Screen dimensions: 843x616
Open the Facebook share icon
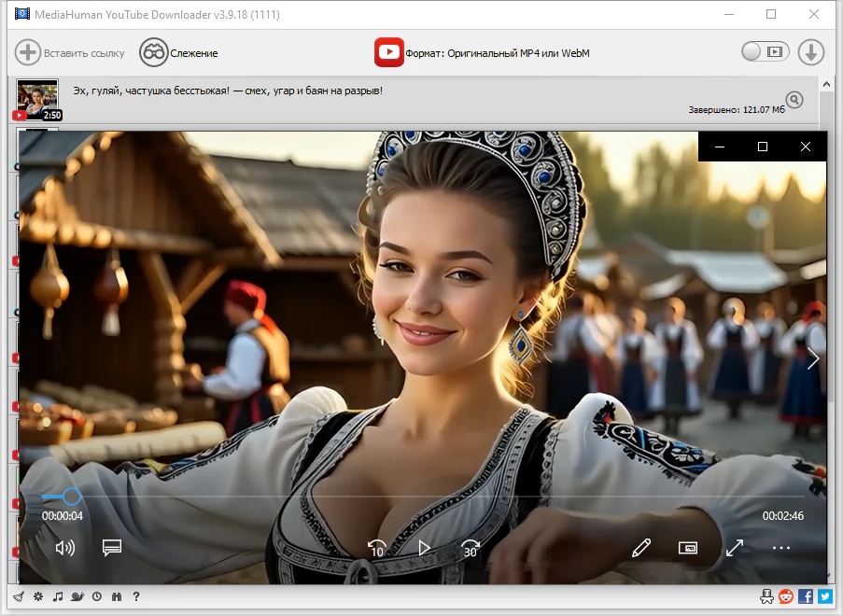[x=806, y=596]
